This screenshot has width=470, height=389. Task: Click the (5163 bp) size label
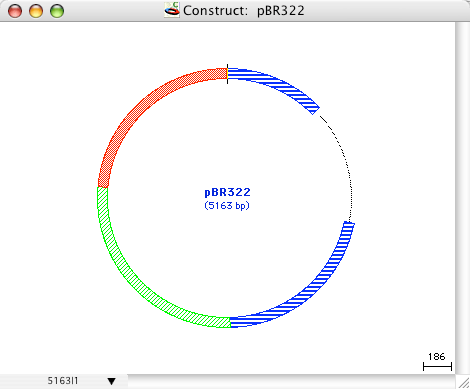coord(227,205)
